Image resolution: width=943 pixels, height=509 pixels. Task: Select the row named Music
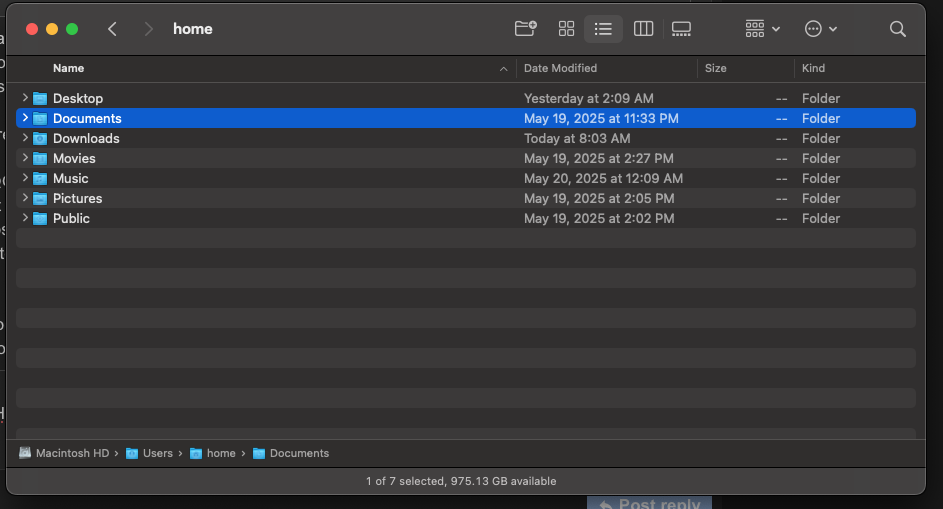pos(465,178)
